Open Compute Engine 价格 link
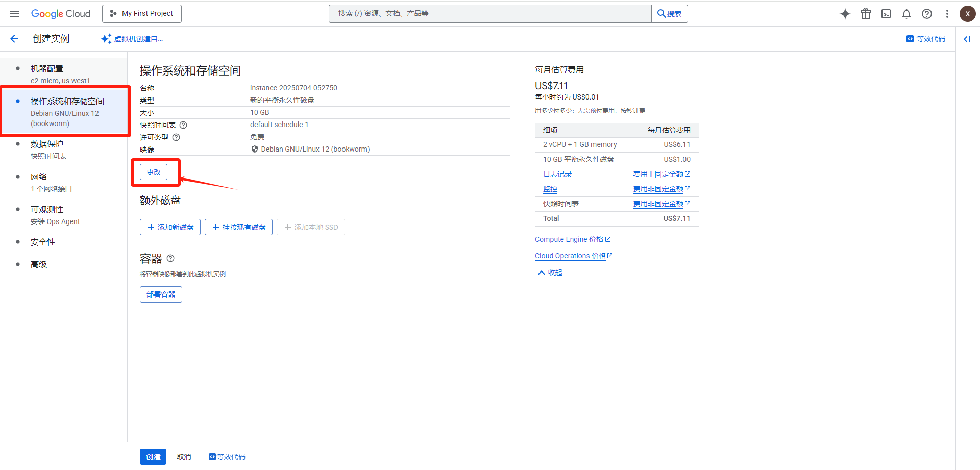Image resolution: width=980 pixels, height=470 pixels. tap(573, 239)
